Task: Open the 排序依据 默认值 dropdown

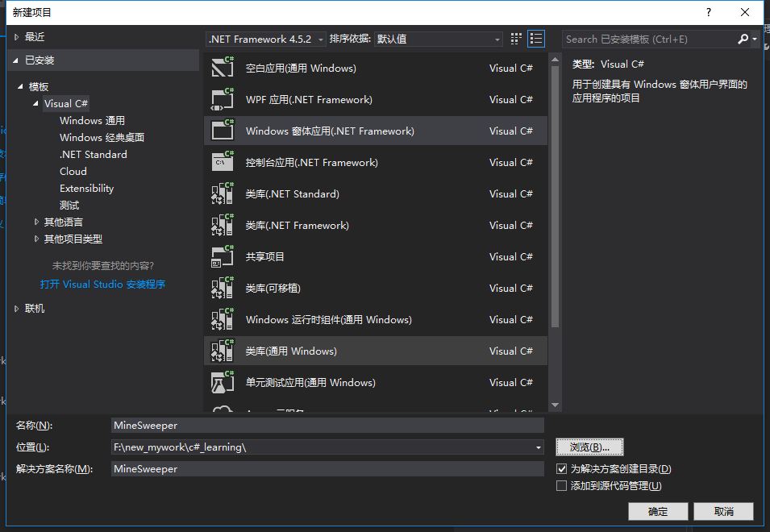Action: (x=438, y=39)
